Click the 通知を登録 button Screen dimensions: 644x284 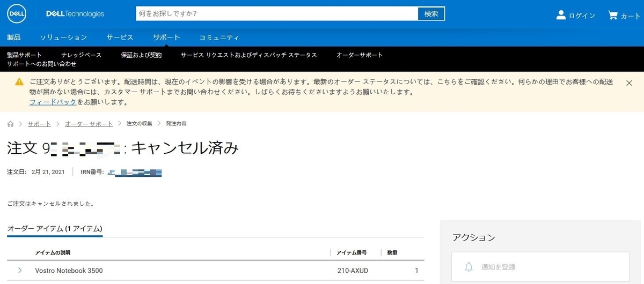coord(540,266)
